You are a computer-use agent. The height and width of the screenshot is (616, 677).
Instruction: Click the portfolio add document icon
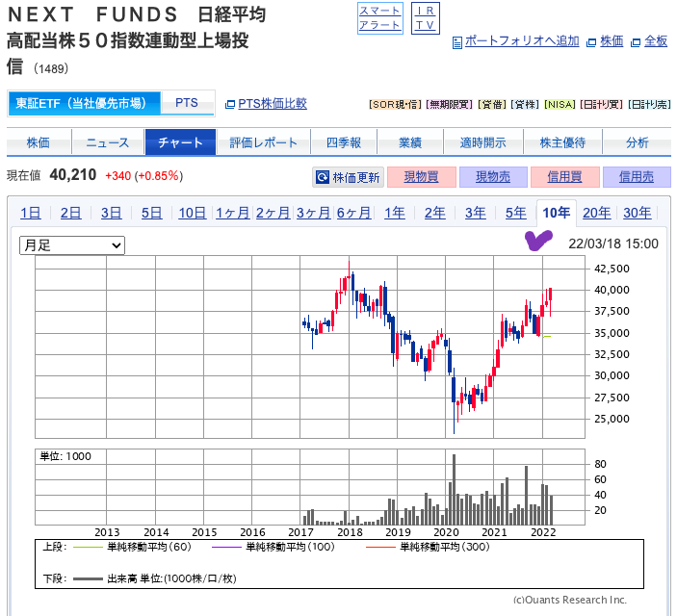coord(456,42)
